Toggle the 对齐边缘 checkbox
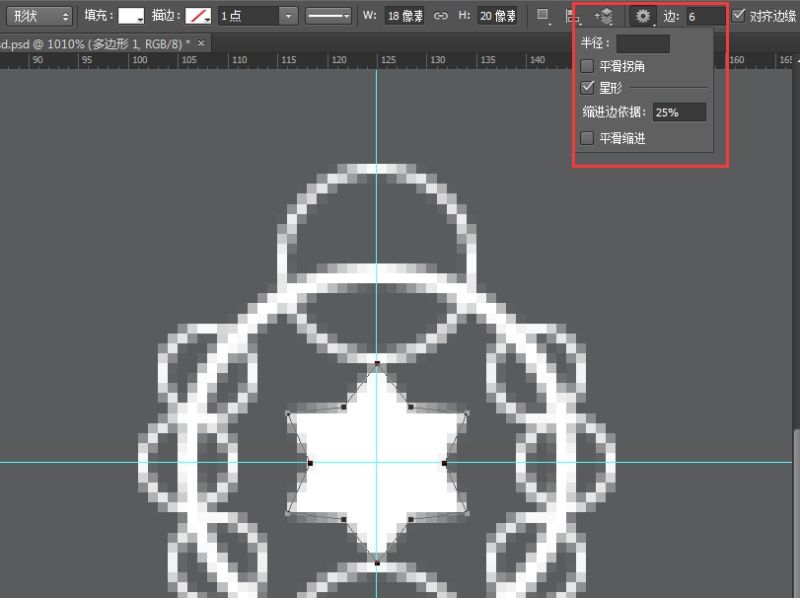Screen dimensions: 800x598 tap(738, 16)
